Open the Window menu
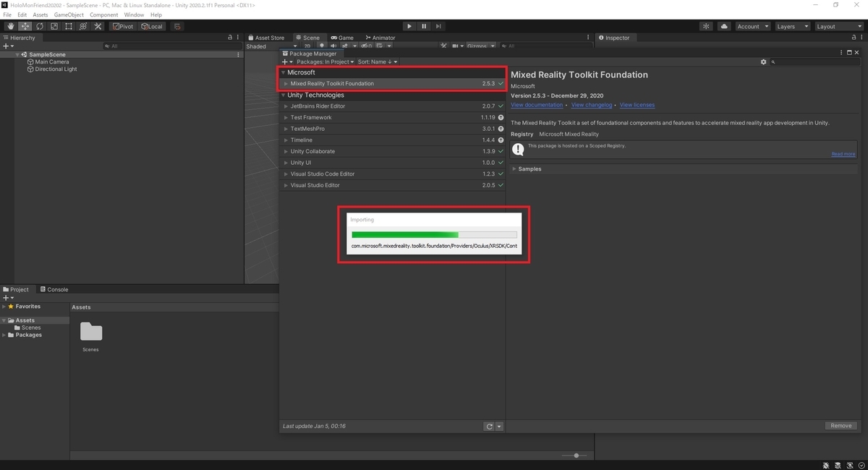 point(134,14)
